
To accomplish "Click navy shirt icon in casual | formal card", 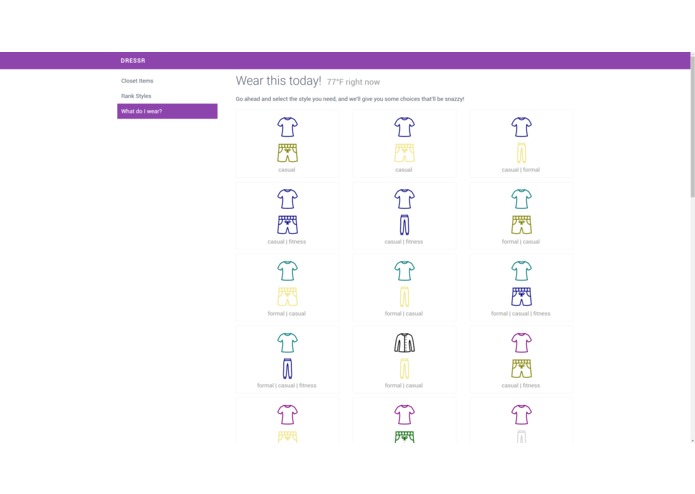I will tap(521, 127).
